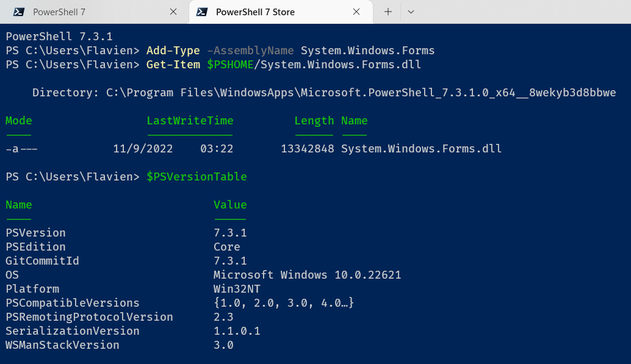Image resolution: width=631 pixels, height=364 pixels.
Task: Open the new tab dropdown chevron
Action: (x=410, y=12)
